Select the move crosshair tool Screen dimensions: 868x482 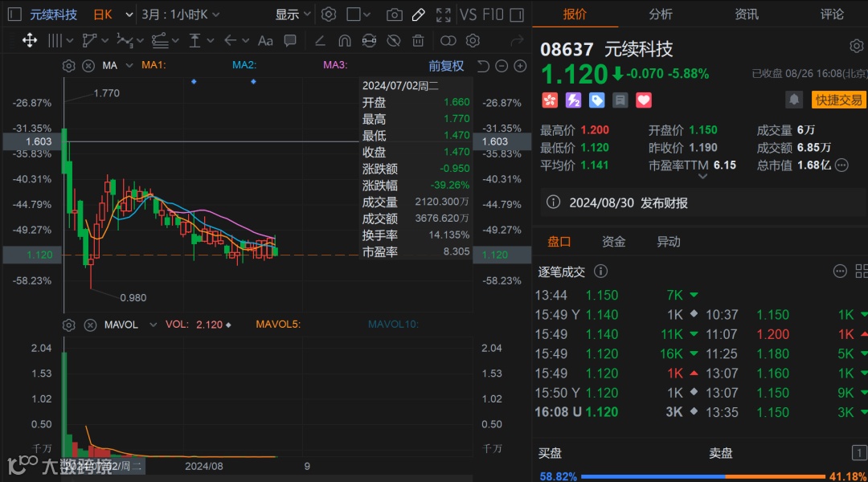point(30,40)
